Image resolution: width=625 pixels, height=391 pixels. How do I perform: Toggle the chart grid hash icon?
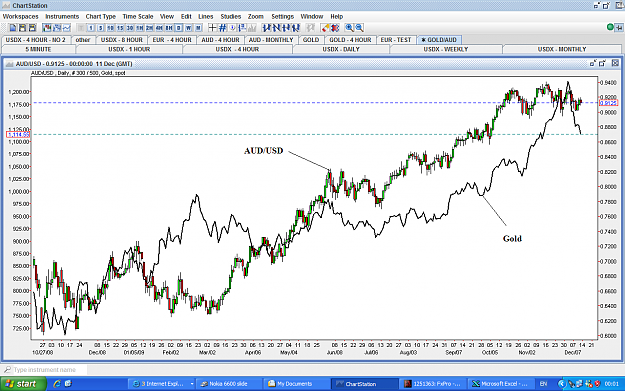222,28
